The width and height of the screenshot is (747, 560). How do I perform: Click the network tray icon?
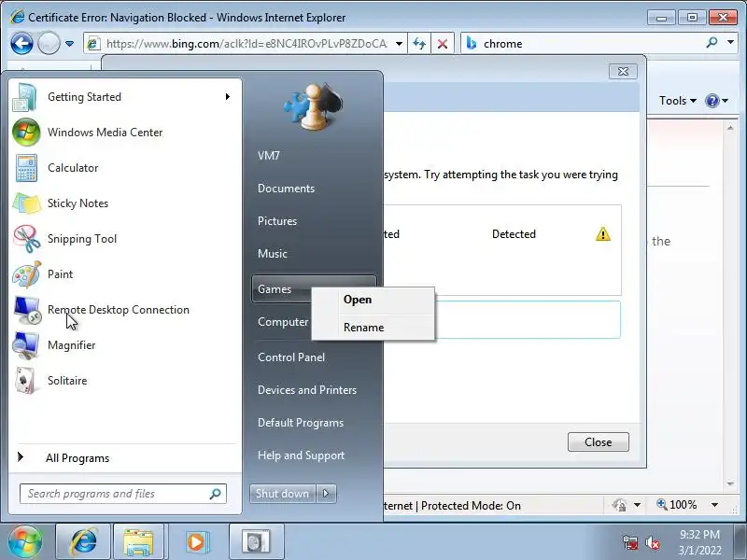(x=630, y=543)
